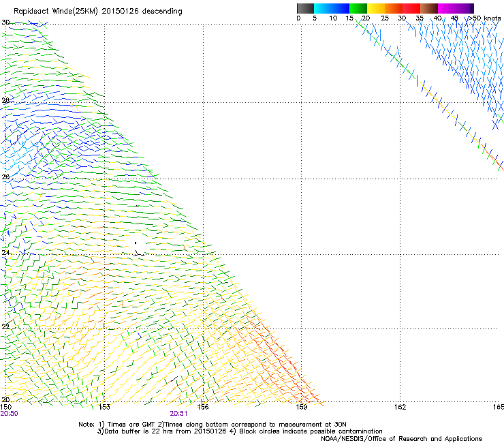Click the latitude label '26'
This screenshot has height=443, width=504.
point(5,177)
